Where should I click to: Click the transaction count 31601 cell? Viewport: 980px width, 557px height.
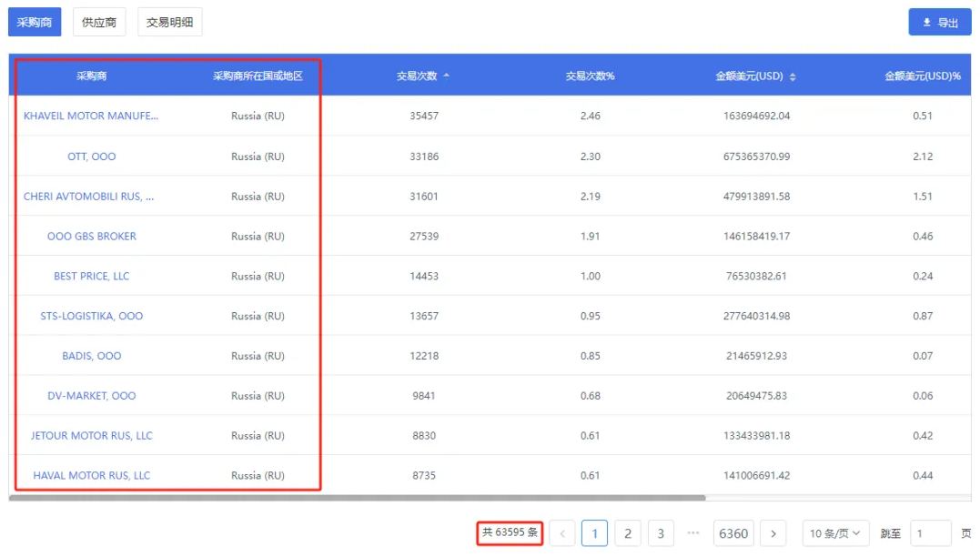(424, 197)
